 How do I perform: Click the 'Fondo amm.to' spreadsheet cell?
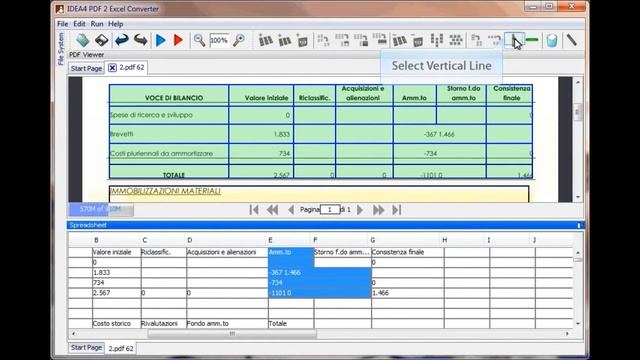(x=227, y=324)
